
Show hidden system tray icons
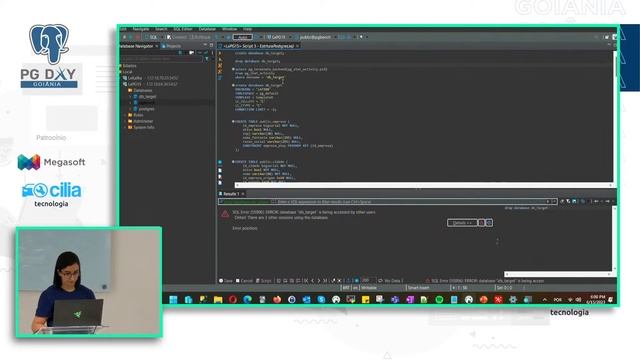pos(544,300)
